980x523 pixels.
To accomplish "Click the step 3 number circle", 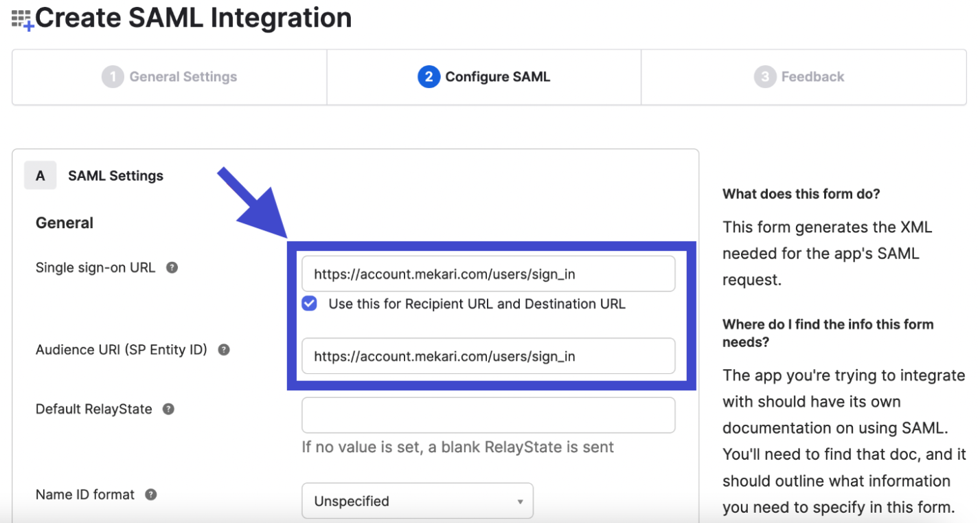I will coord(764,77).
